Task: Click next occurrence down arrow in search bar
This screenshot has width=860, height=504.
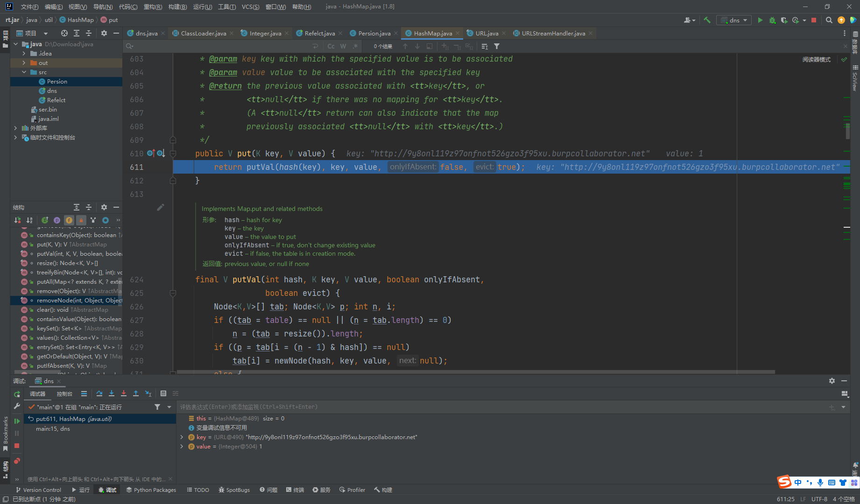Action: coord(417,46)
